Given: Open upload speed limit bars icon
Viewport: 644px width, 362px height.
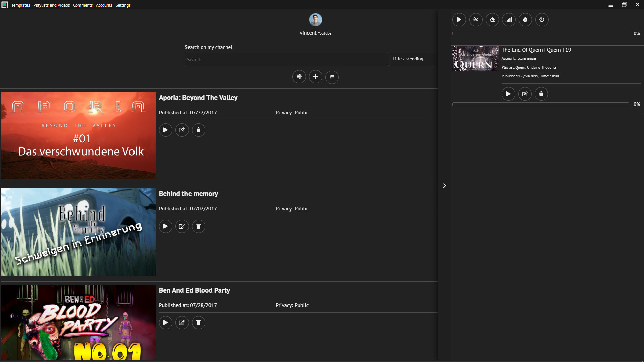Looking at the screenshot, I should tap(508, 20).
